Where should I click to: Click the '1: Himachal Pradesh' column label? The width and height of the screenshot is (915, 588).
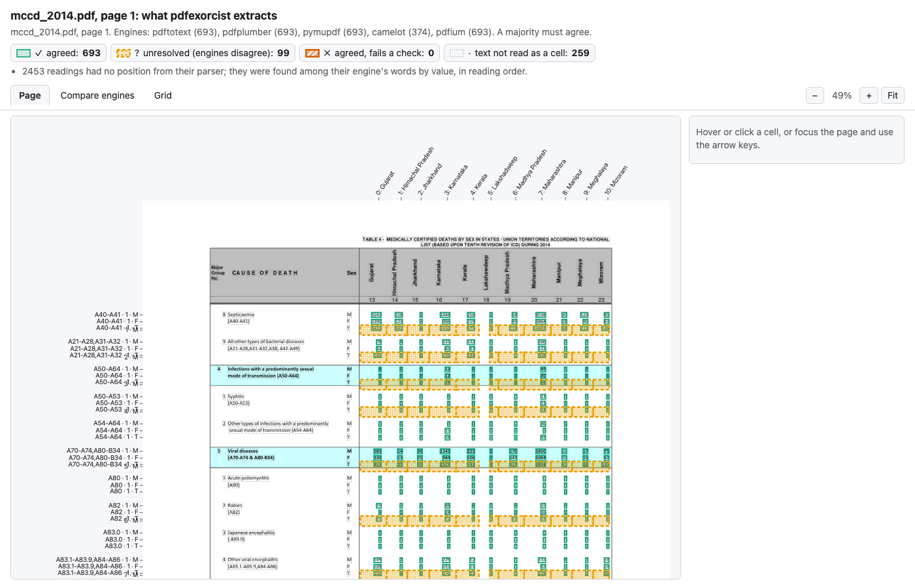(x=416, y=171)
